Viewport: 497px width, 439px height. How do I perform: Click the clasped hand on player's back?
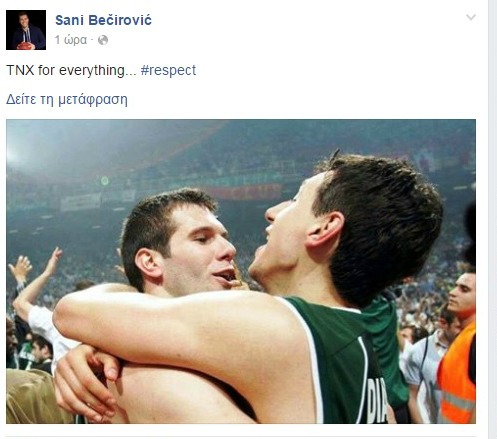pyautogui.click(x=85, y=383)
